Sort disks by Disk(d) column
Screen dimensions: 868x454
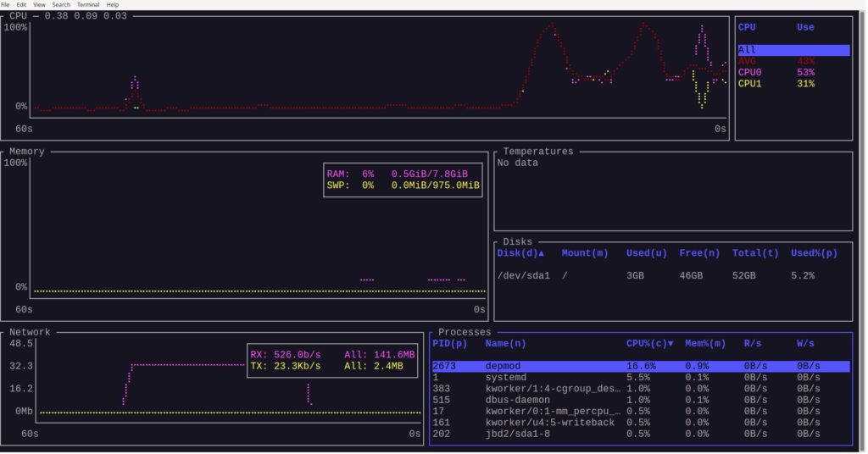point(520,253)
